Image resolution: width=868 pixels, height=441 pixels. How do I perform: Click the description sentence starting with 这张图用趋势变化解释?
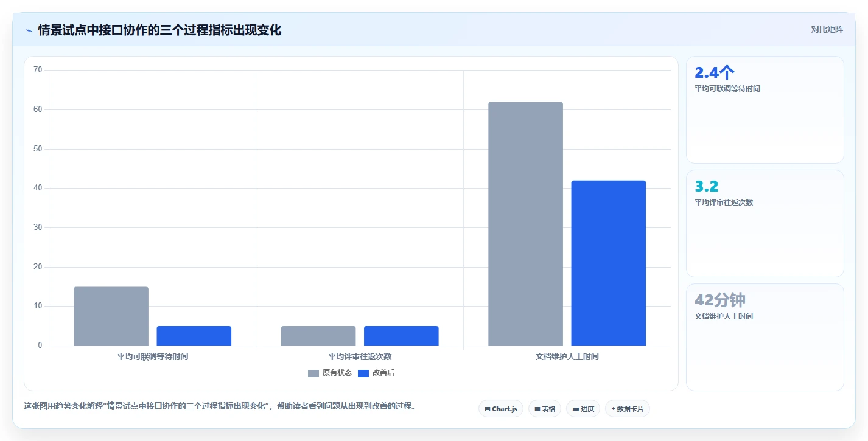point(221,406)
